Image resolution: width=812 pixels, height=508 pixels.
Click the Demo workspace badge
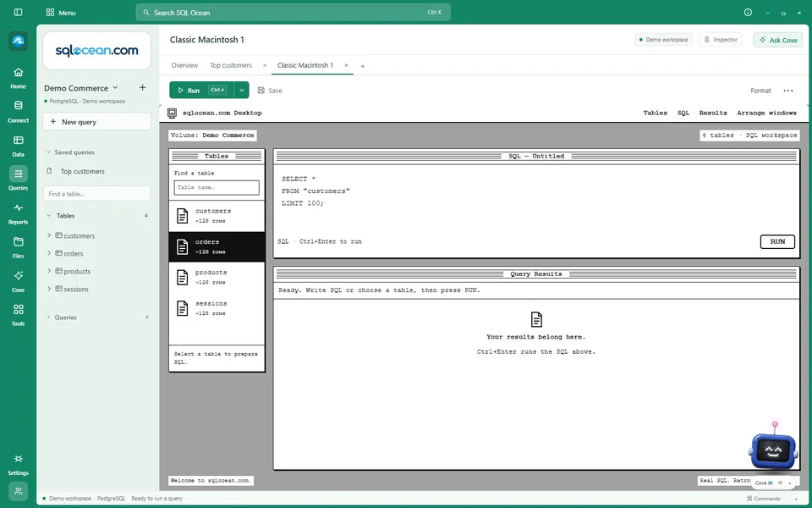click(663, 40)
